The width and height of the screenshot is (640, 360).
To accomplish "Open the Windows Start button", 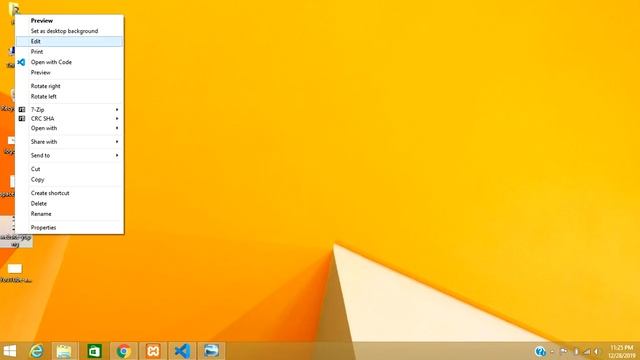I will point(10,351).
